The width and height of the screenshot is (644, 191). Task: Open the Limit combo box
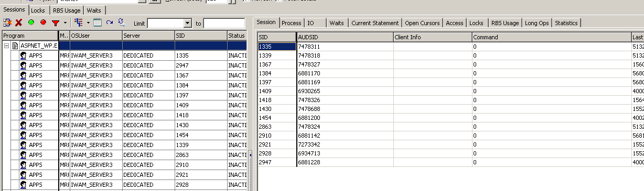coord(188,24)
